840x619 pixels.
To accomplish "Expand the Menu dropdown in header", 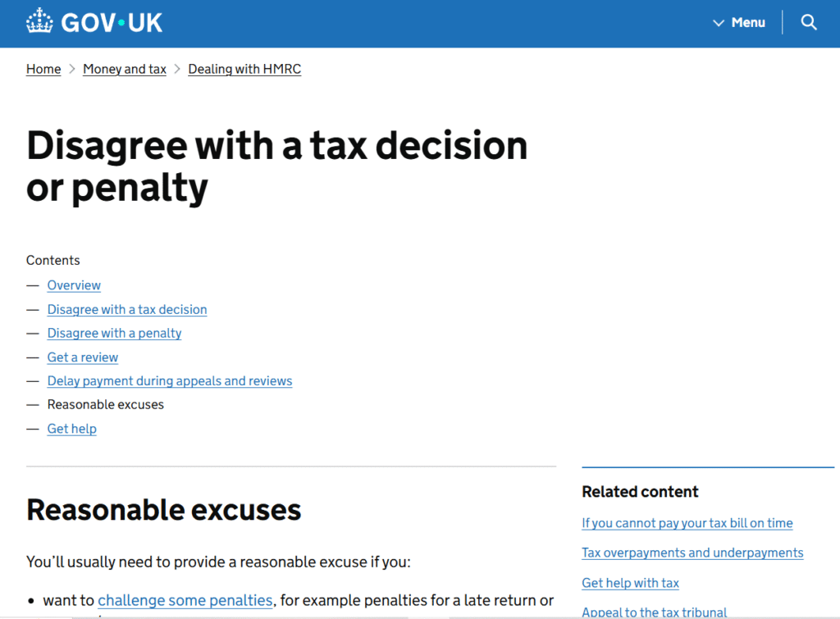I will [739, 23].
